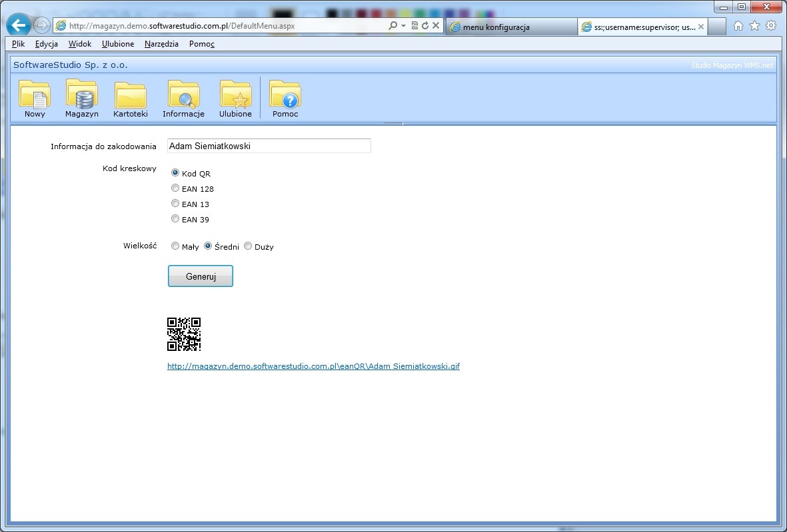Viewport: 787px width, 532px height.
Task: Select the EAN 128 barcode option
Action: pos(175,188)
